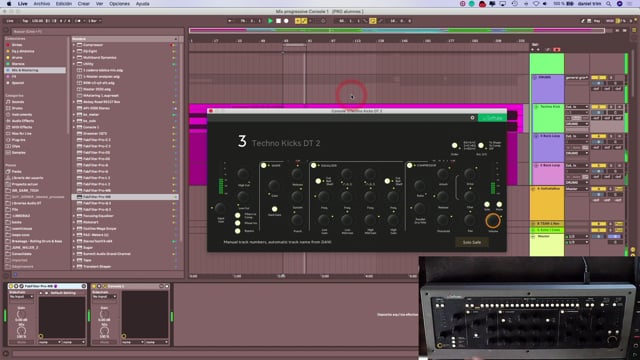Open the Console 1 plugin settings gear
This screenshot has height=360, width=640.
(472, 118)
